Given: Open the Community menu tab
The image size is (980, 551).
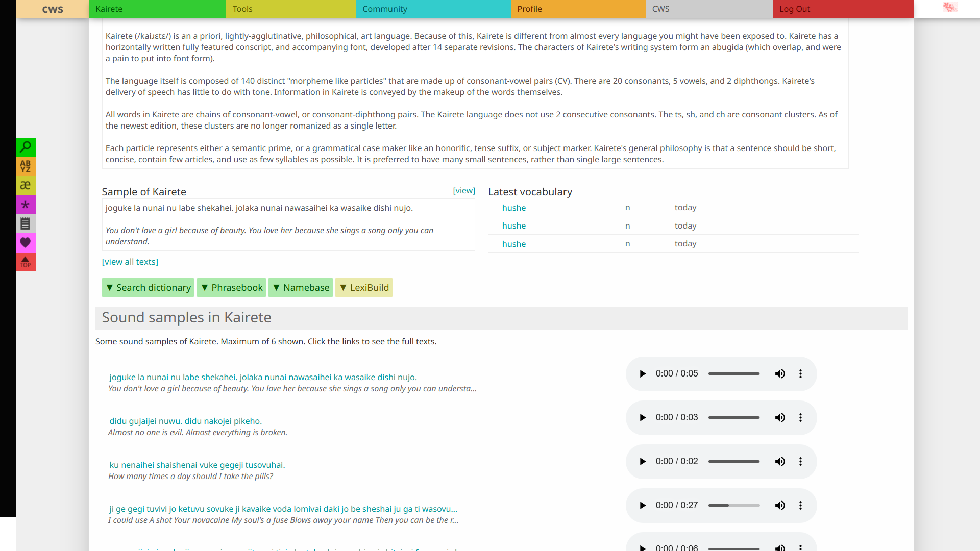Looking at the screenshot, I should pyautogui.click(x=433, y=9).
